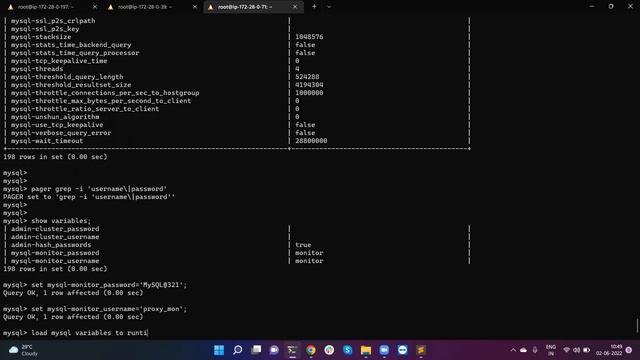Viewport: 640px width, 360px height.
Task: Click mysql-stats_time_backend_query variable name
Action: [71, 45]
